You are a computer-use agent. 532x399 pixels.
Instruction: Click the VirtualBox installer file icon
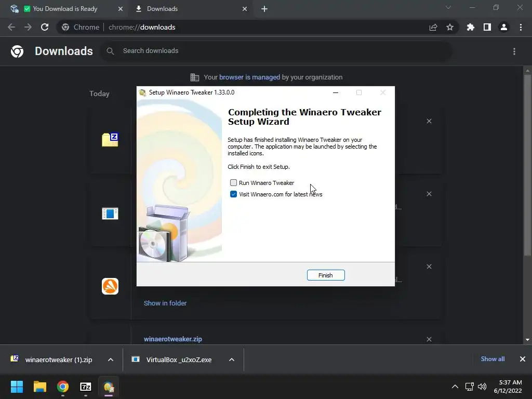tap(110, 214)
